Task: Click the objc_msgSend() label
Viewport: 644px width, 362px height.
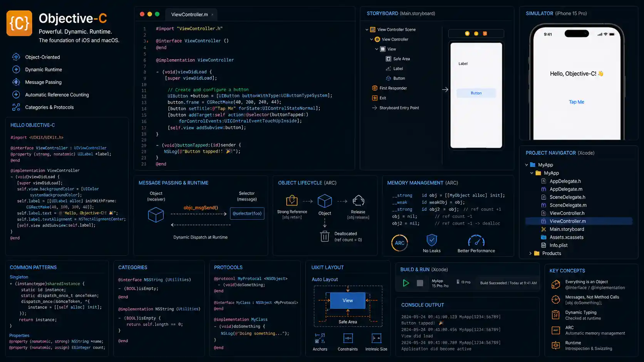Action: point(201,208)
